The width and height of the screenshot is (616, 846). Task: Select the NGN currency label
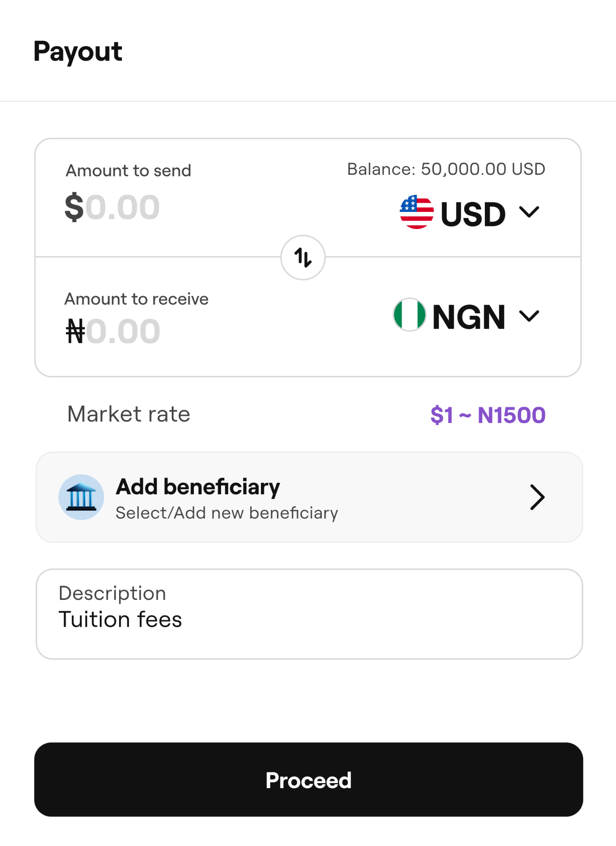click(x=469, y=317)
